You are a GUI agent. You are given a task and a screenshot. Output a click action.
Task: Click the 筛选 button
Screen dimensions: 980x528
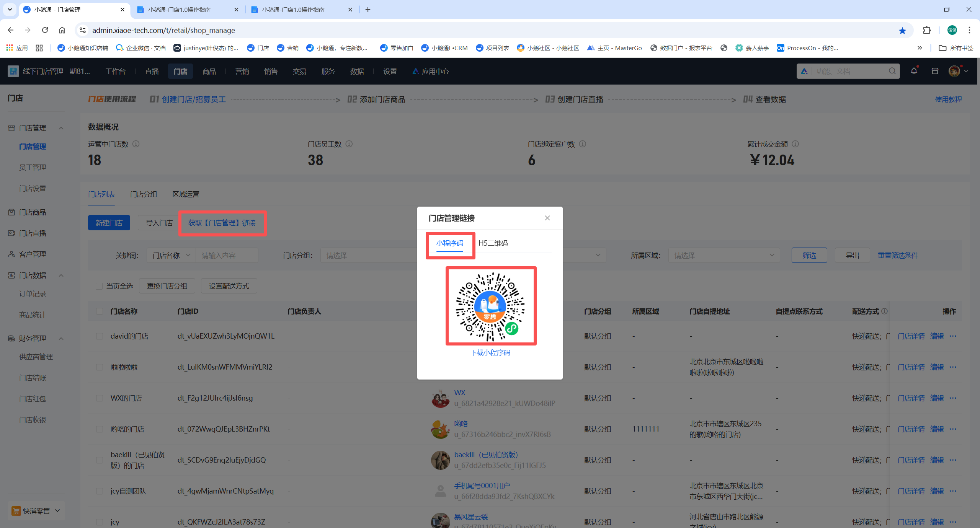[809, 255]
